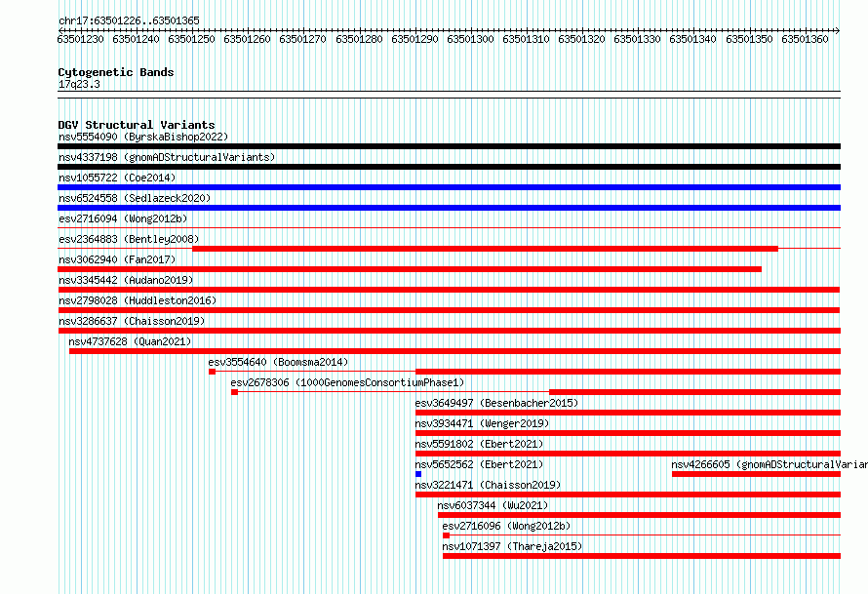Click ruler position 63501260
The width and height of the screenshot is (868, 594).
[247, 39]
